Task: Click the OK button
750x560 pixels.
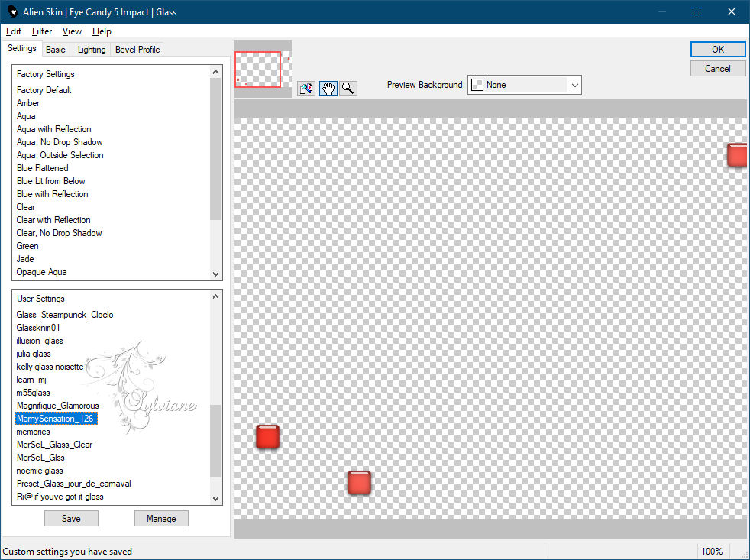Action: coord(717,50)
